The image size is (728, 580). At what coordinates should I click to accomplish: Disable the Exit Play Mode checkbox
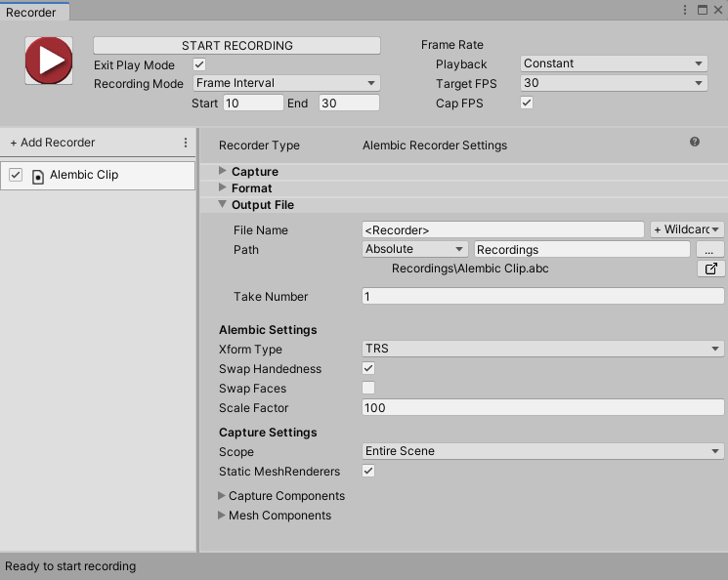click(200, 64)
